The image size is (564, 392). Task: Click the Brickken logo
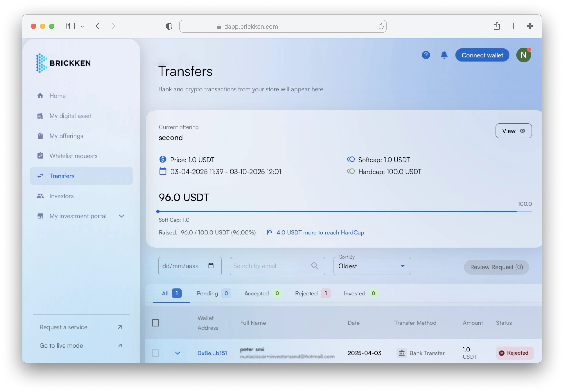(63, 63)
